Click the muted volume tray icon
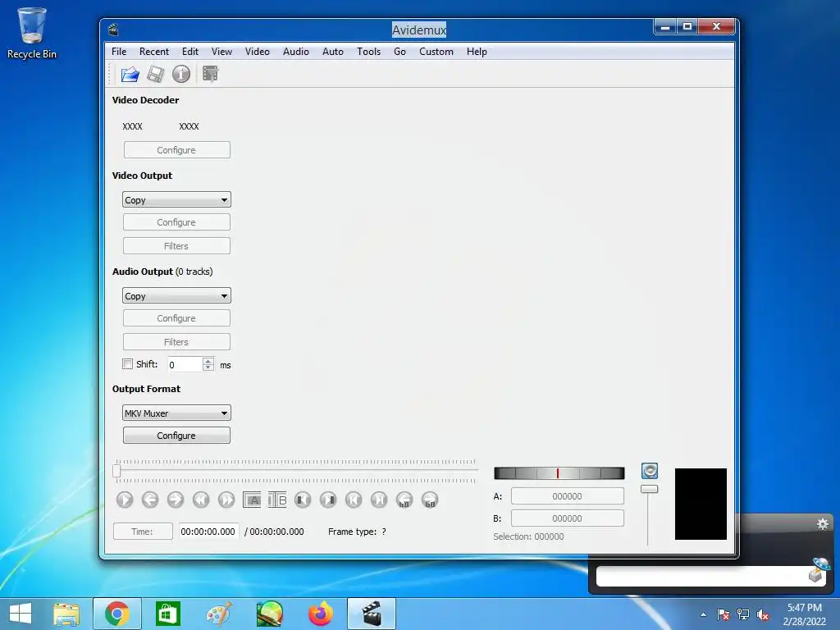This screenshot has width=840, height=630. click(x=763, y=615)
